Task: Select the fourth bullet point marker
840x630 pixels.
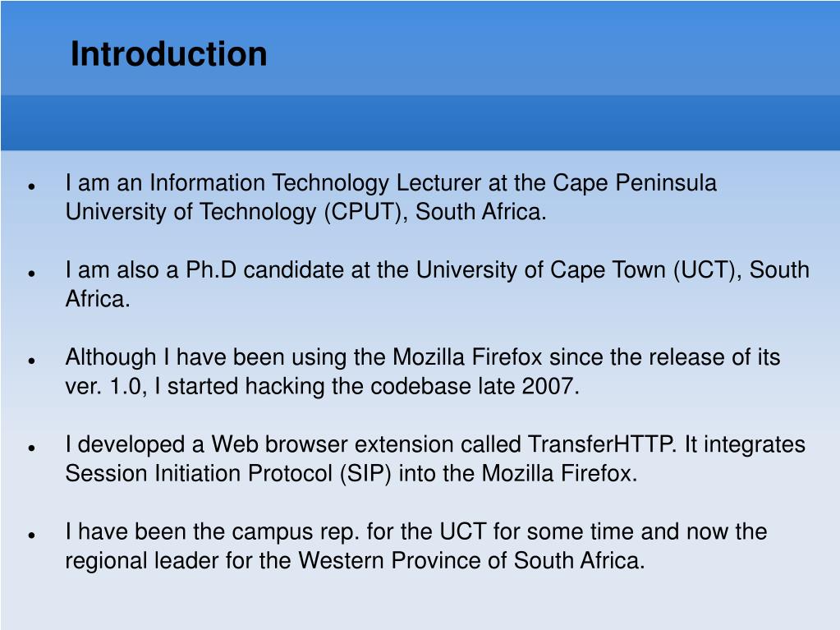Action: [x=31, y=448]
